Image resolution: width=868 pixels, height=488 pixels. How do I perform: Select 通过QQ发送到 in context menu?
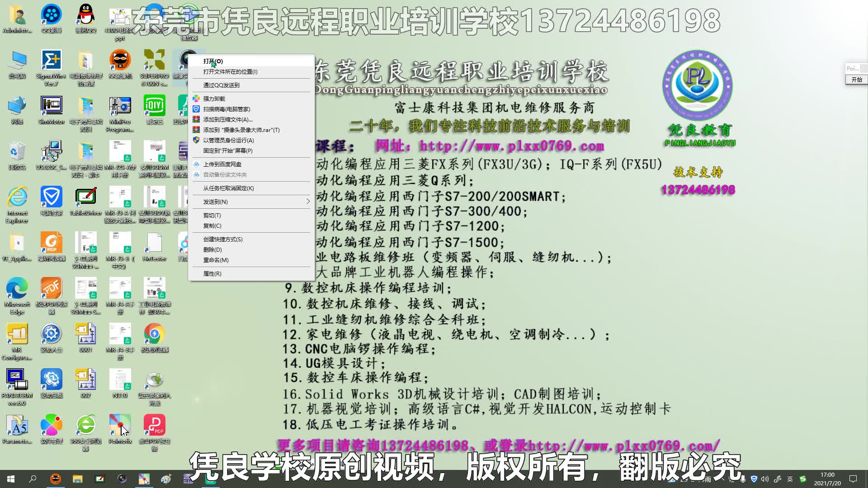[x=251, y=85]
